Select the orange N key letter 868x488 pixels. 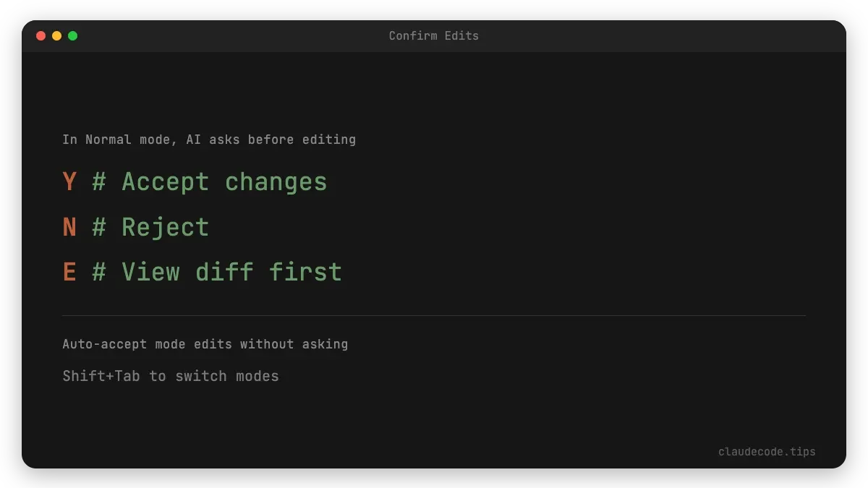click(x=69, y=228)
